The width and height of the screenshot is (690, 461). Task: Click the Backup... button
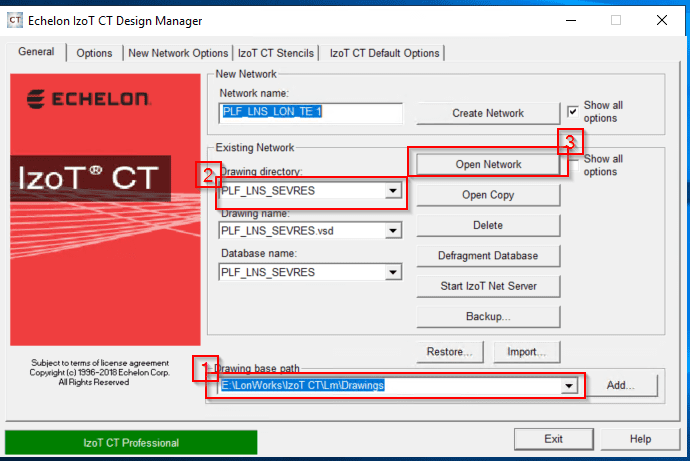487,316
